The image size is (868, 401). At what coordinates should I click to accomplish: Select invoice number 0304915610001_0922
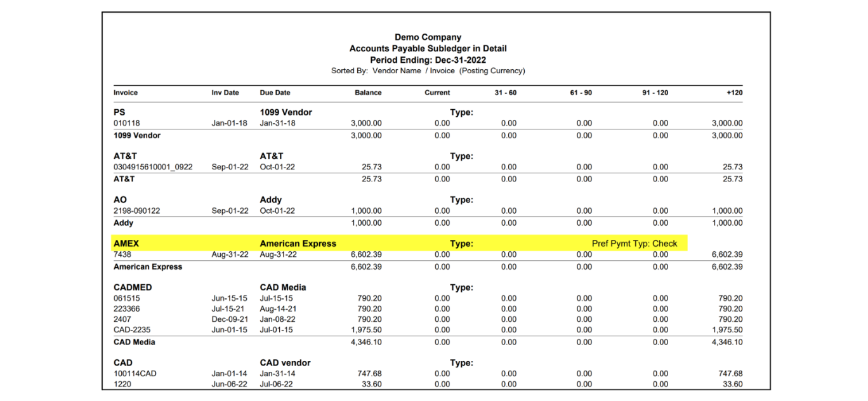tap(153, 167)
